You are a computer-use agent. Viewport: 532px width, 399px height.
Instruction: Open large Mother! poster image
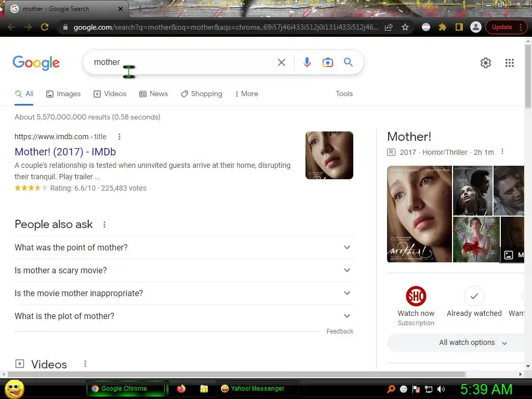tap(419, 214)
